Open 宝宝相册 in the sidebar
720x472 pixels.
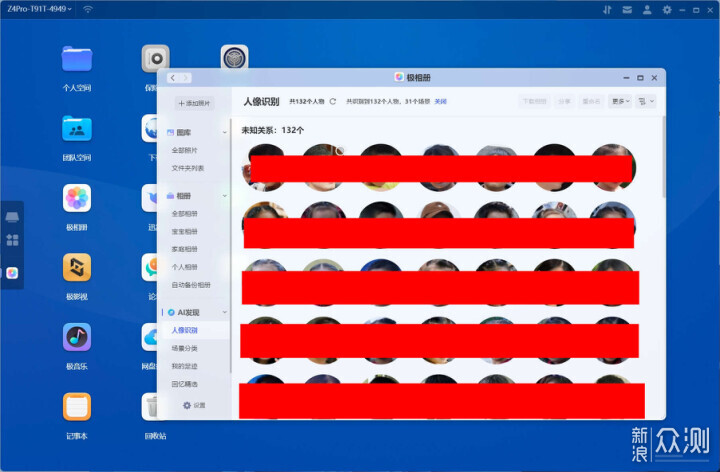(x=185, y=231)
